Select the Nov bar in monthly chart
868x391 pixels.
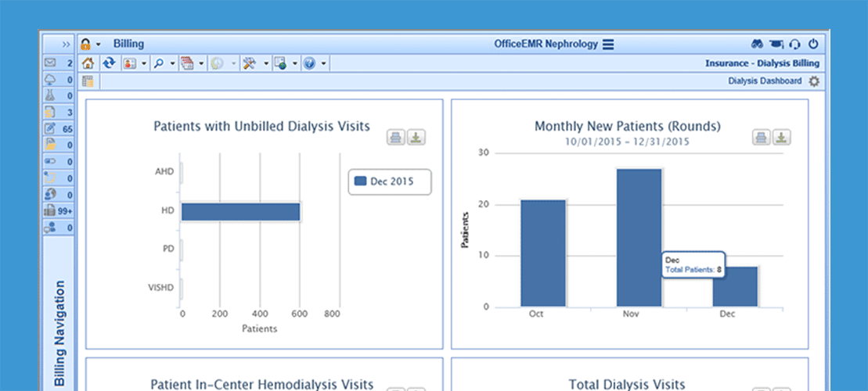639,238
